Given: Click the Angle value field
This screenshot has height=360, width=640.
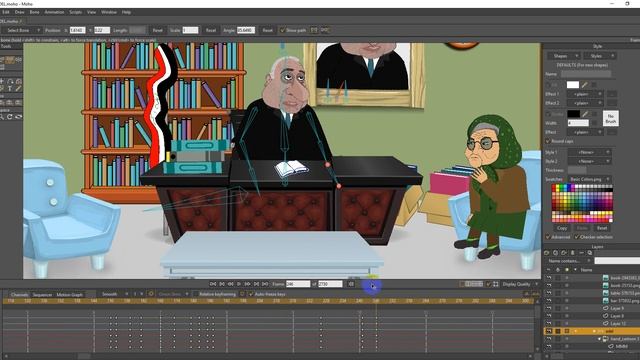Looking at the screenshot, I should click(246, 30).
